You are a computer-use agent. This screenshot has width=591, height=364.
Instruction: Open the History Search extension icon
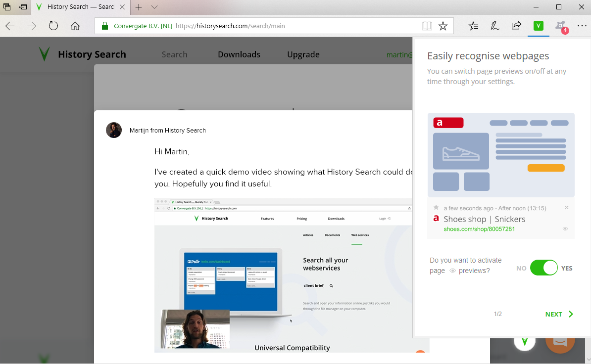[x=538, y=25]
